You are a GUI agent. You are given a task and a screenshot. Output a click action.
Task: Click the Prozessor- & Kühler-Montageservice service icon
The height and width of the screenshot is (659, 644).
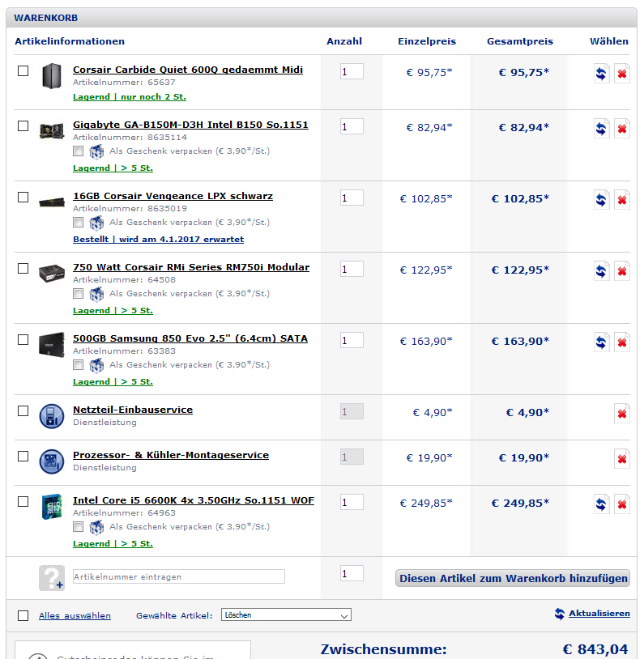pos(52,461)
